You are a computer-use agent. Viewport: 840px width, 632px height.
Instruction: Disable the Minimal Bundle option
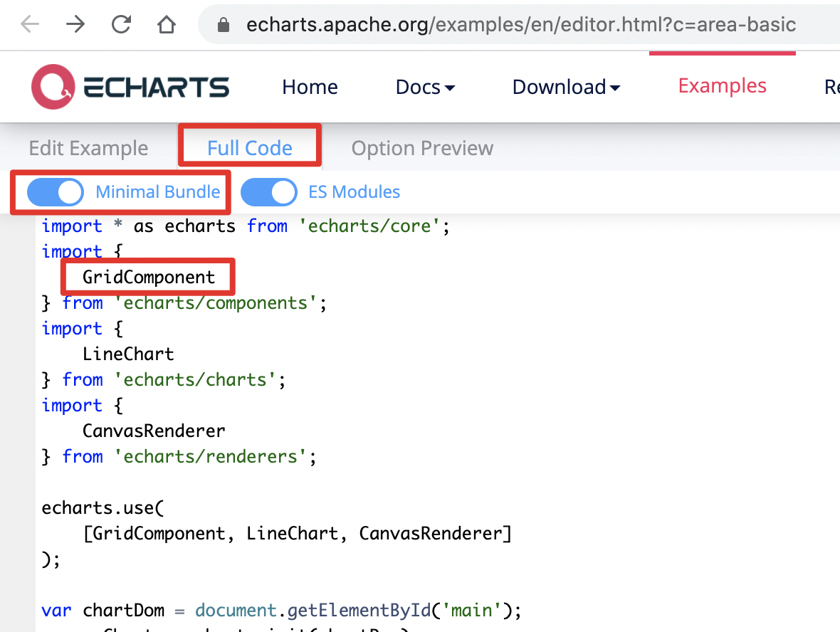56,191
